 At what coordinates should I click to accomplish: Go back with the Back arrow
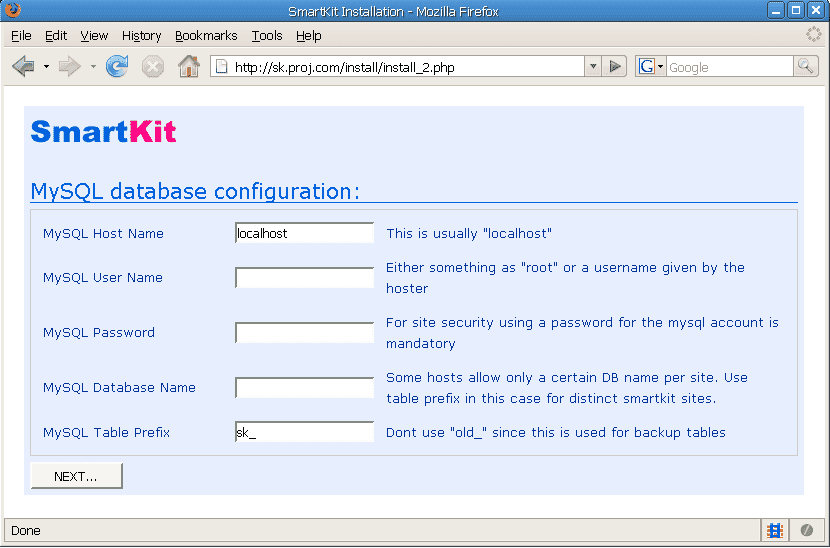pos(23,66)
